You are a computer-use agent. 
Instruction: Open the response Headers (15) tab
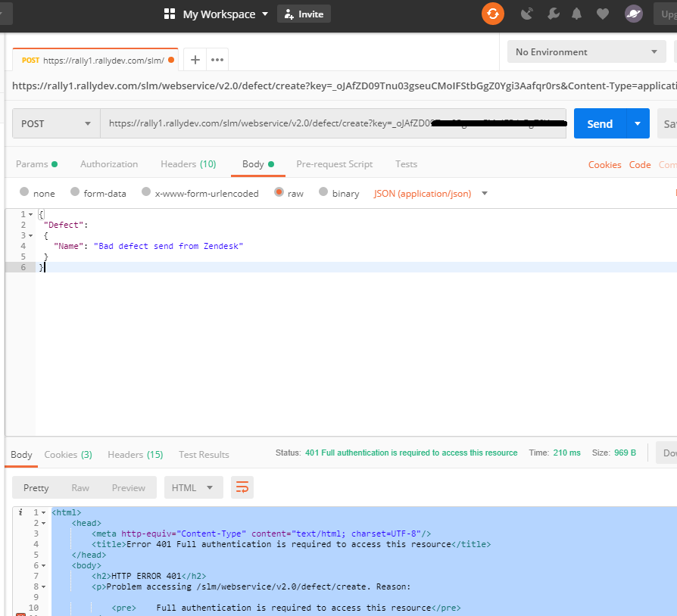click(x=135, y=454)
